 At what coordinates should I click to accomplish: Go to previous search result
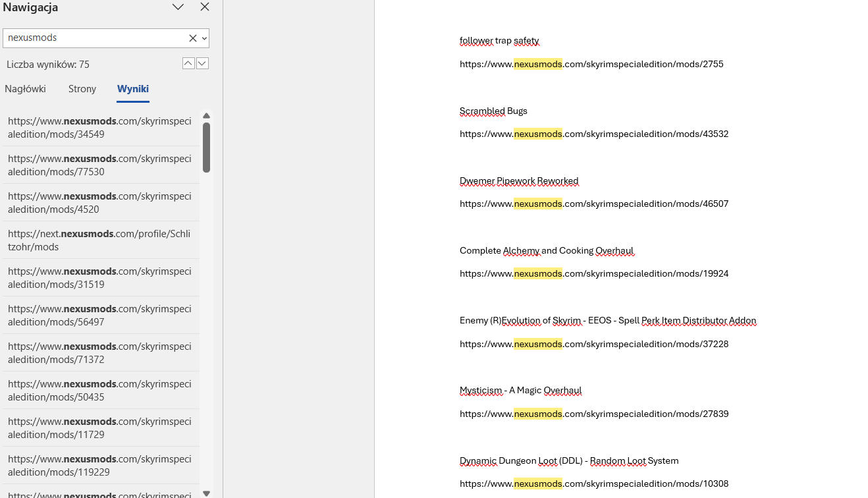pos(188,63)
